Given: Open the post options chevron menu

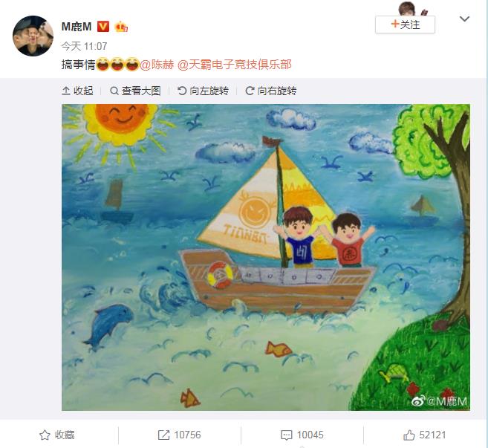Looking at the screenshot, I should [x=464, y=19].
